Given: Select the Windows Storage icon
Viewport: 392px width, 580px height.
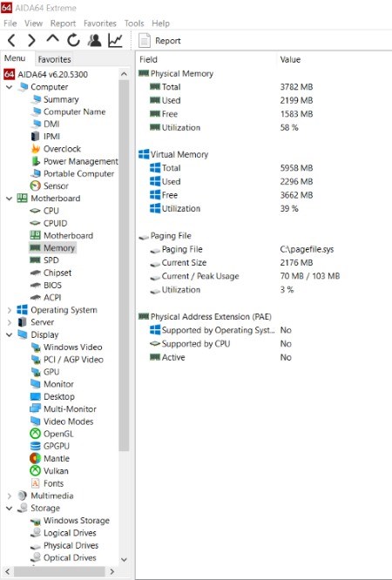Looking at the screenshot, I should tap(36, 521).
